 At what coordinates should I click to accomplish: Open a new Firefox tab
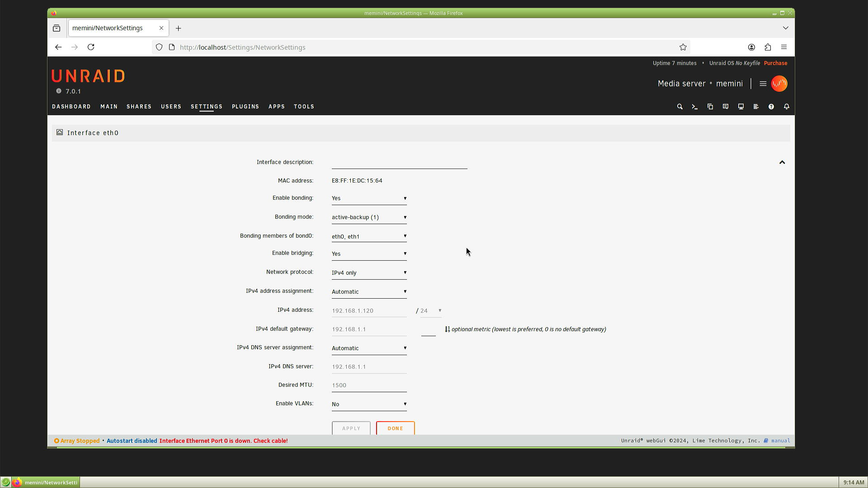click(x=179, y=28)
